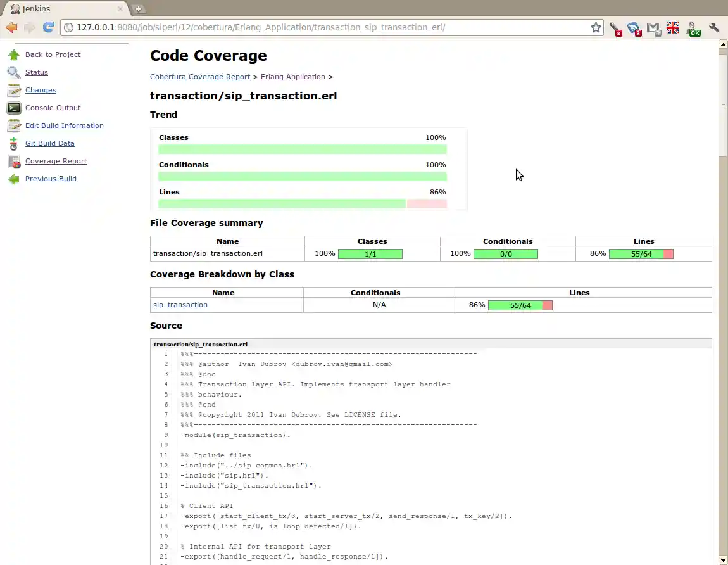Viewport: 728px width, 565px height.
Task: Open the Gmail notifier extension icon
Action: point(653,29)
